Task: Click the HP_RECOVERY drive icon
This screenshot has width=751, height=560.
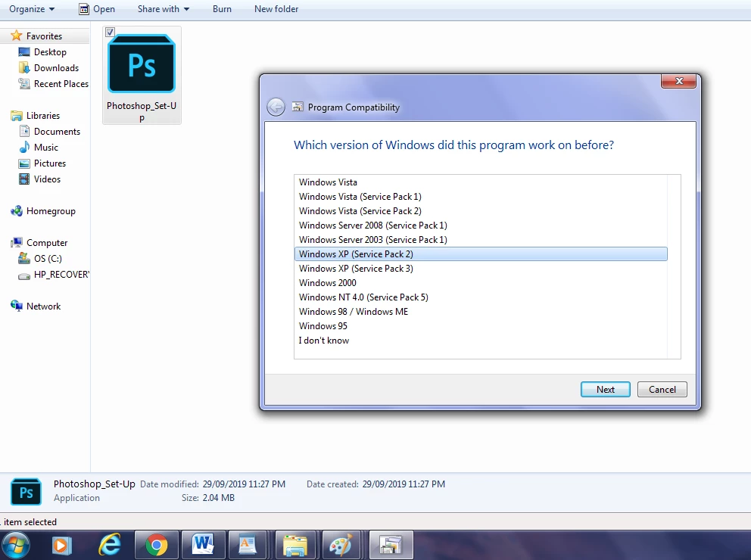Action: pyautogui.click(x=24, y=275)
